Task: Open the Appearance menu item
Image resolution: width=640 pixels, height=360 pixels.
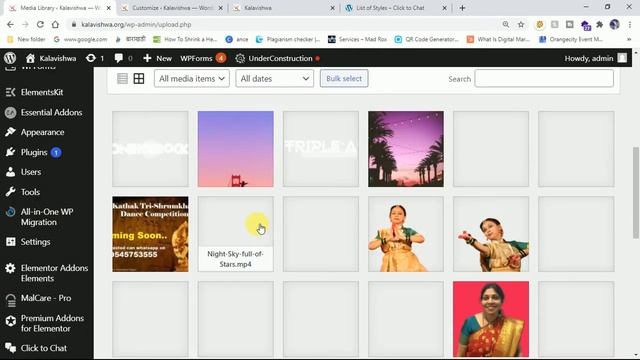Action: [x=42, y=132]
